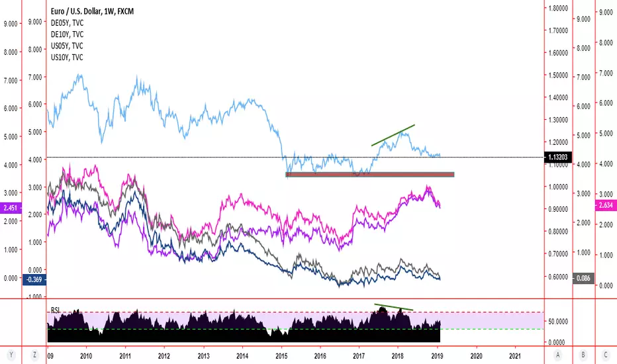Click the 1.13203 current price tag
617x364 pixels.
[x=557, y=158]
